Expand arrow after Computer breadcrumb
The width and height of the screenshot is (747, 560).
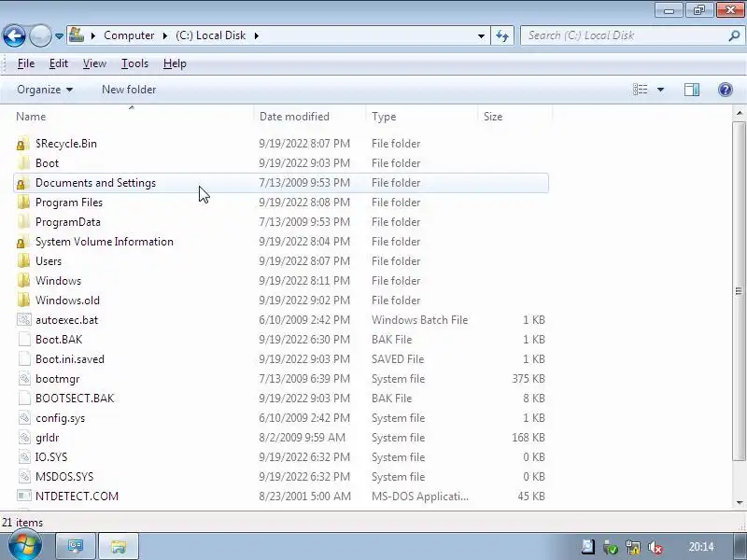165,35
